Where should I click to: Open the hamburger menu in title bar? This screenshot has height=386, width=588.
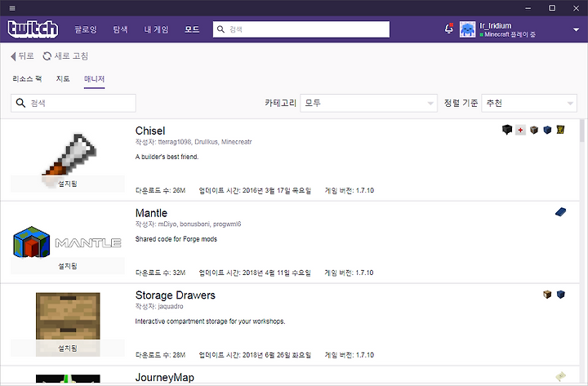[x=12, y=8]
